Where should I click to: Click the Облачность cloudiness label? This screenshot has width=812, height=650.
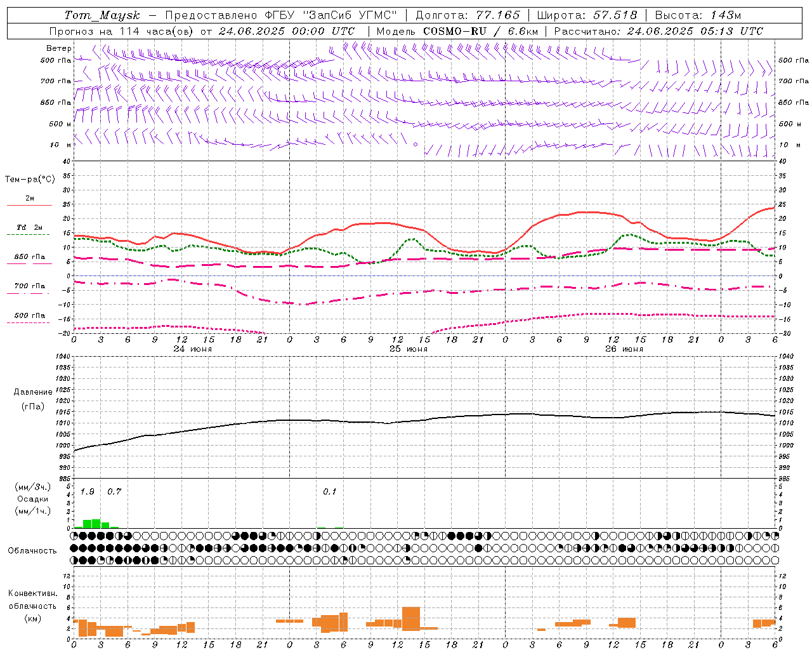32,551
